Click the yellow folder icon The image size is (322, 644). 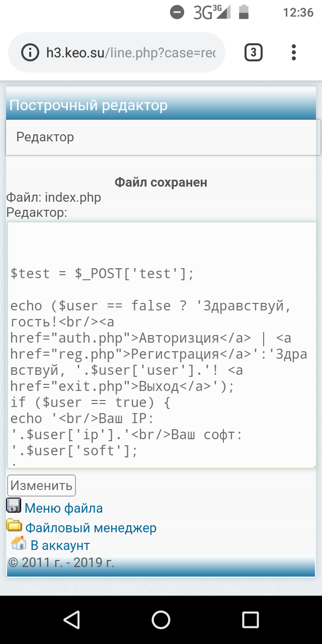(14, 526)
